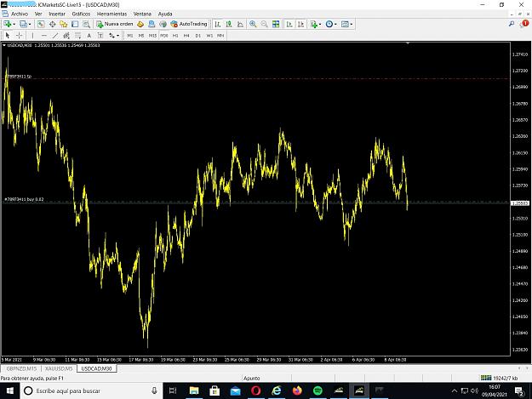Open the Gráficos menu
532x399 pixels.
click(x=81, y=14)
